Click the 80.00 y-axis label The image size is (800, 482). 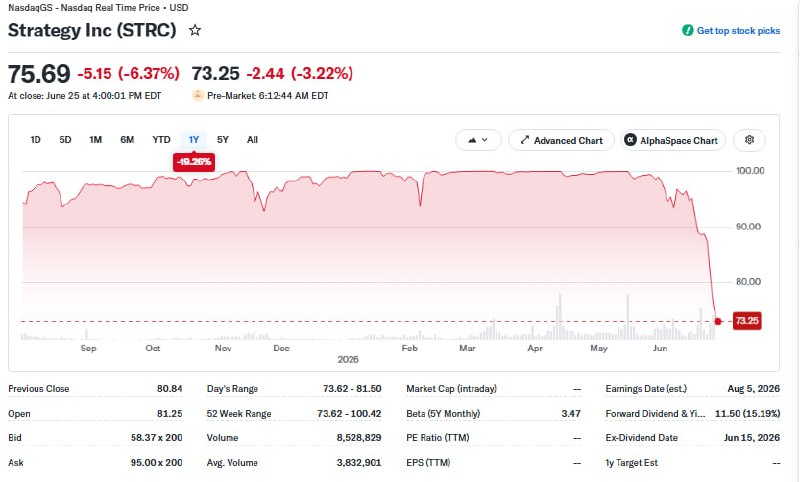click(x=748, y=282)
